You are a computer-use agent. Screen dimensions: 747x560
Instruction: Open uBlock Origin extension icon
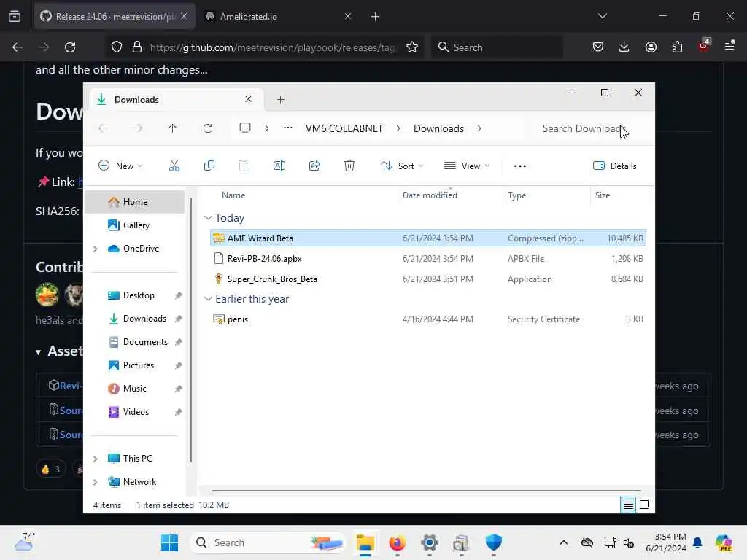[704, 46]
